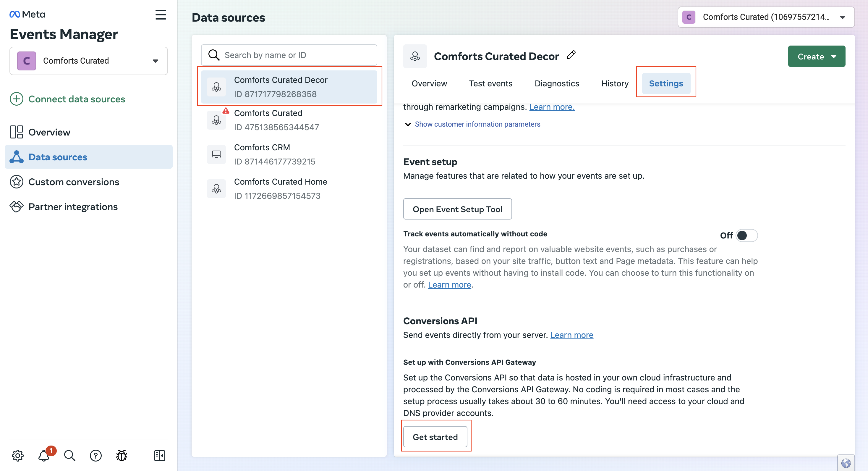Click the ID 871717798268358 text
The height and width of the screenshot is (471, 868).
(275, 94)
